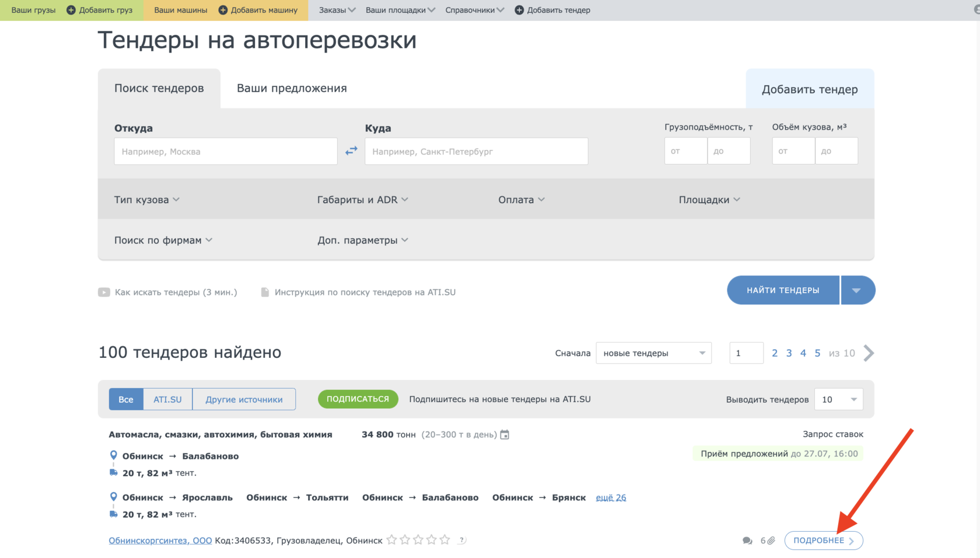
Task: Click the plus icon before Добавить тендер
Action: point(519,10)
